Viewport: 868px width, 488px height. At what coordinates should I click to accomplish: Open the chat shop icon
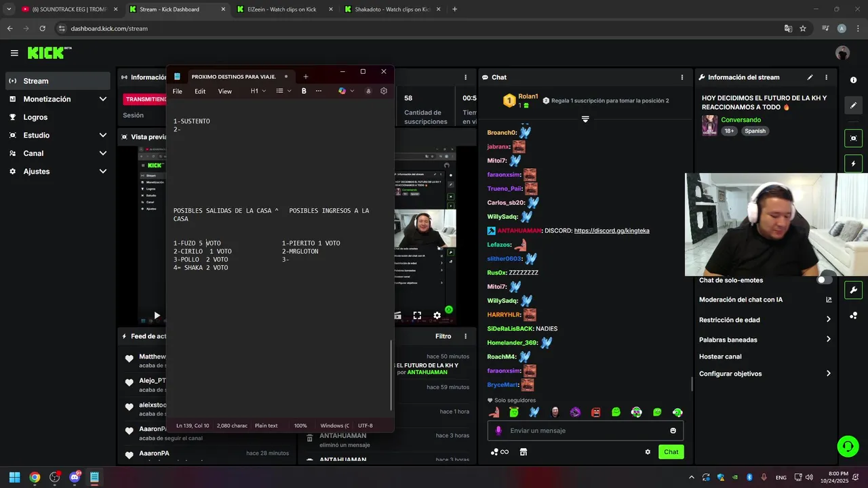tap(523, 452)
